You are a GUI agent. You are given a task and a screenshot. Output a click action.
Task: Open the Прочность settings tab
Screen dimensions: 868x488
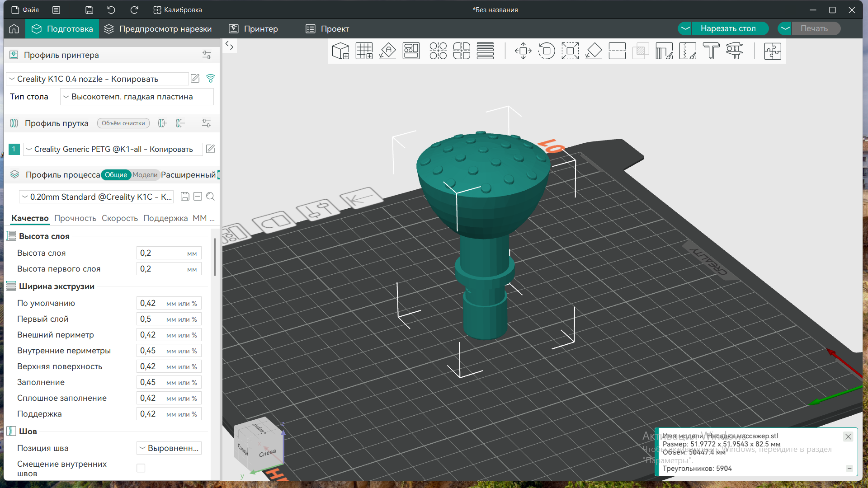coord(75,218)
